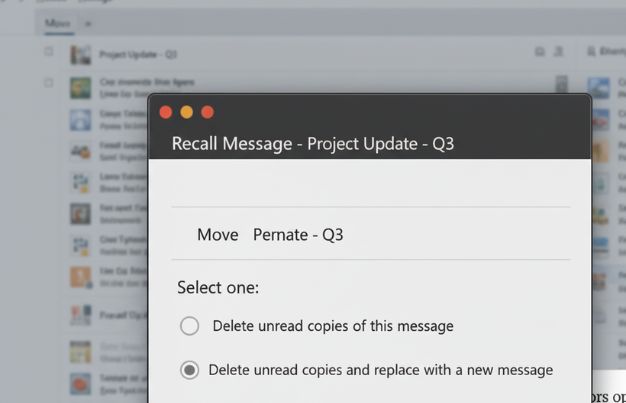The width and height of the screenshot is (626, 403).
Task: Open the Project Update - Q3 message subject
Action: pos(138,54)
